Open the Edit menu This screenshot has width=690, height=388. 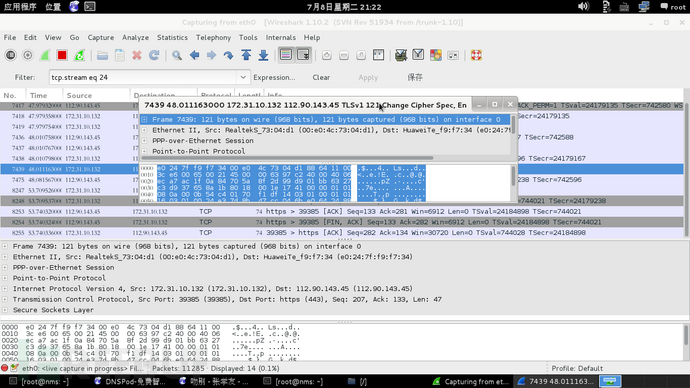click(30, 37)
